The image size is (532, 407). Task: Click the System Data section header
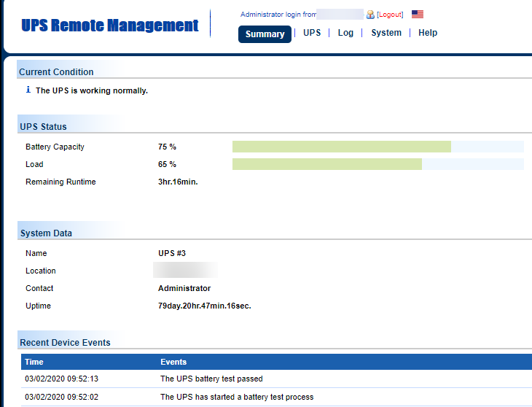46,233
